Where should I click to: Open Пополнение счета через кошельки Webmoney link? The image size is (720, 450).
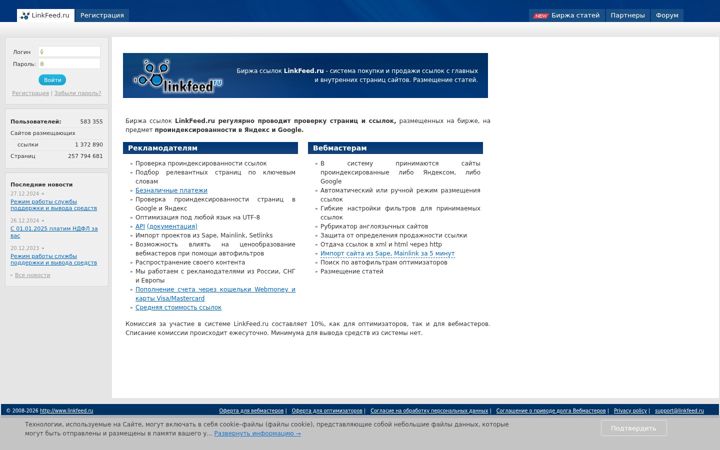point(215,294)
